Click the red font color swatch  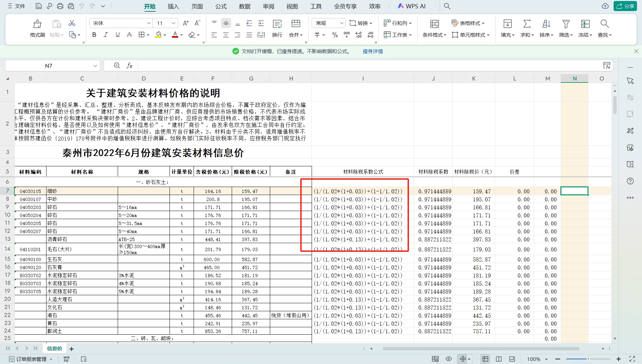point(175,35)
